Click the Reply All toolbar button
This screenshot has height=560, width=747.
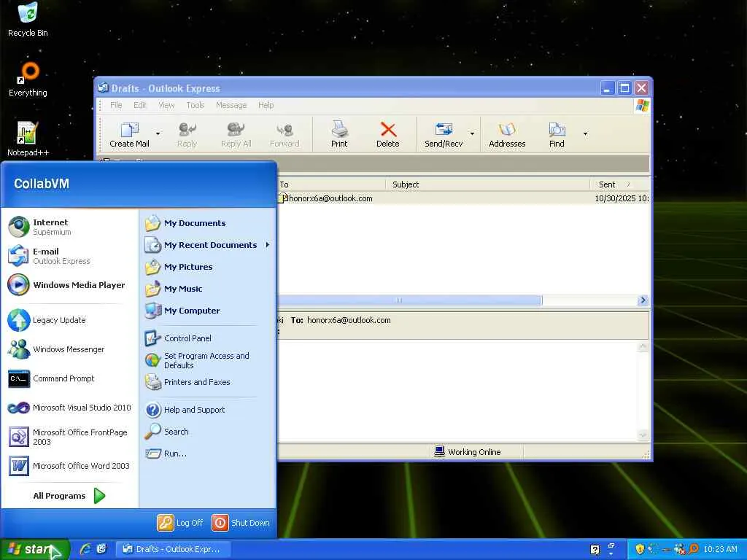tap(236, 135)
